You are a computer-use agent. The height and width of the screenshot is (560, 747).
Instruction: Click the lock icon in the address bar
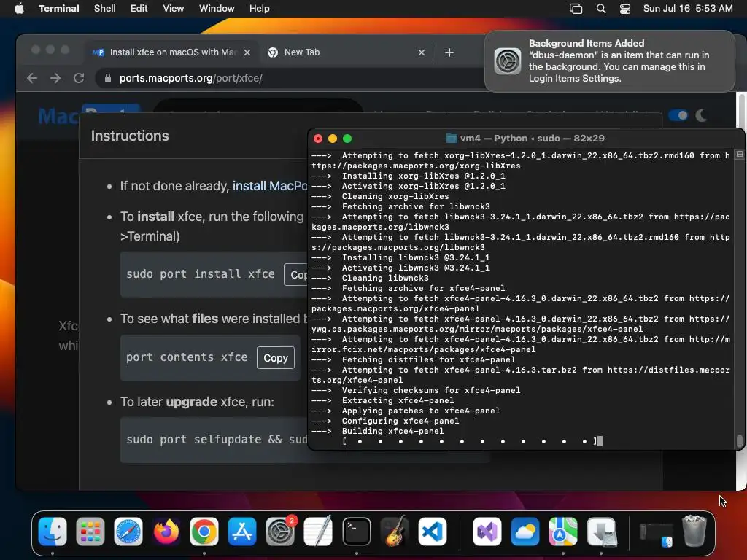pyautogui.click(x=108, y=78)
